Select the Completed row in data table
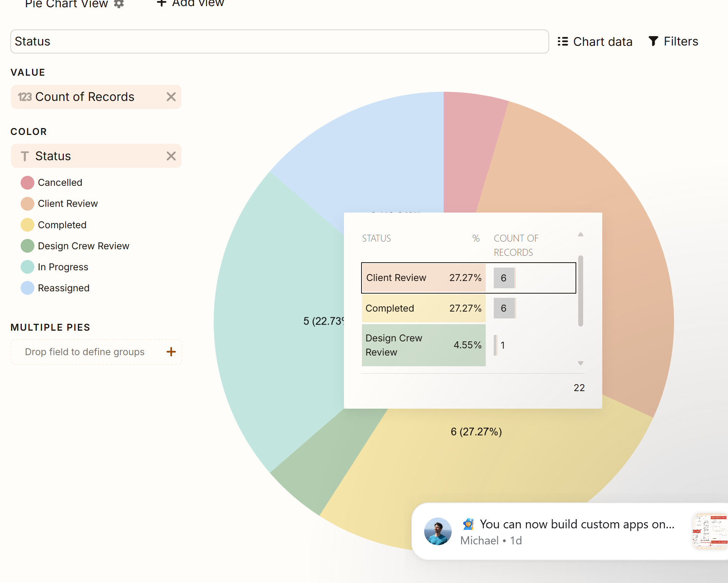 click(469, 308)
